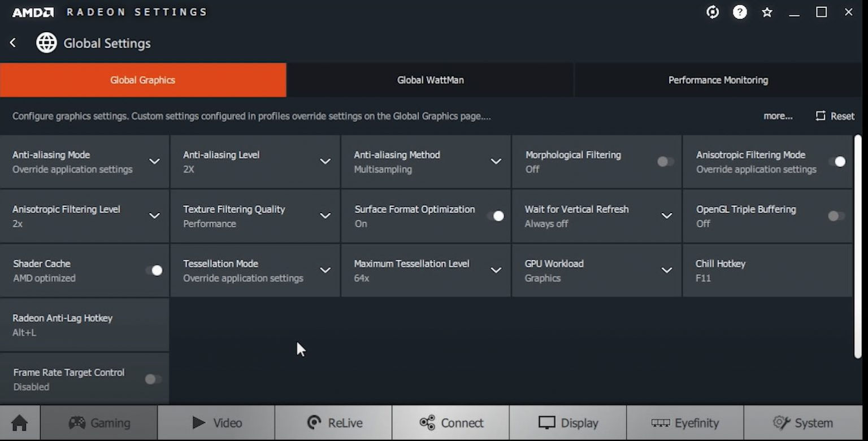Toggle Morphological Filtering switch
This screenshot has height=441, width=868.
665,162
